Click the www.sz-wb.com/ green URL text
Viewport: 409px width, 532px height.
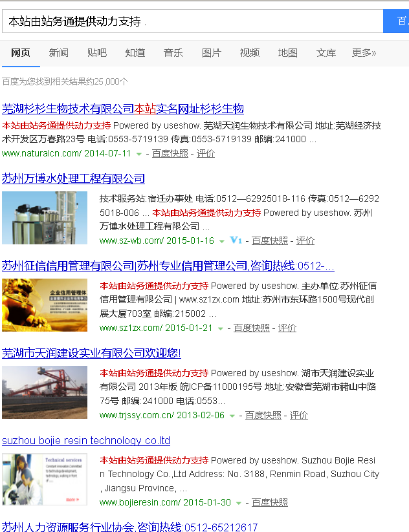(131, 241)
